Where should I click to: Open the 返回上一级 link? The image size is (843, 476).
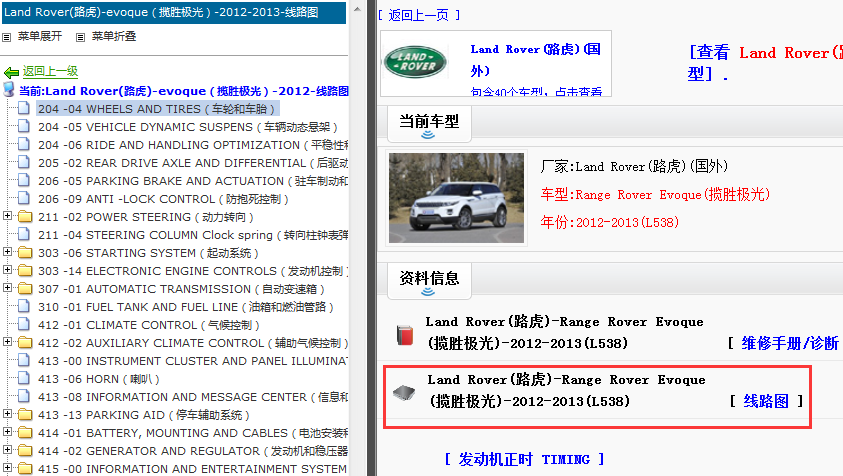[50, 72]
